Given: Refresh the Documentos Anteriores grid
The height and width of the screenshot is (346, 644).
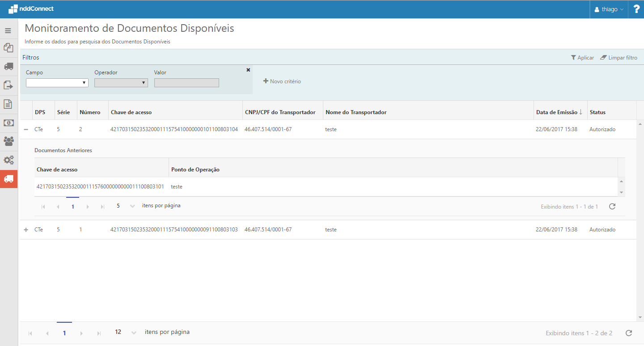Looking at the screenshot, I should [x=612, y=206].
